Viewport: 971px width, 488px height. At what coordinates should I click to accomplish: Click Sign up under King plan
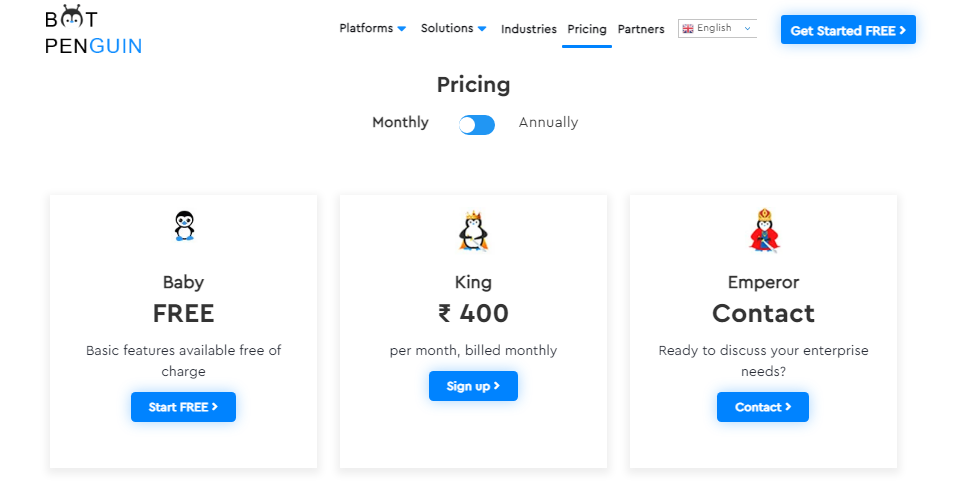click(x=473, y=386)
